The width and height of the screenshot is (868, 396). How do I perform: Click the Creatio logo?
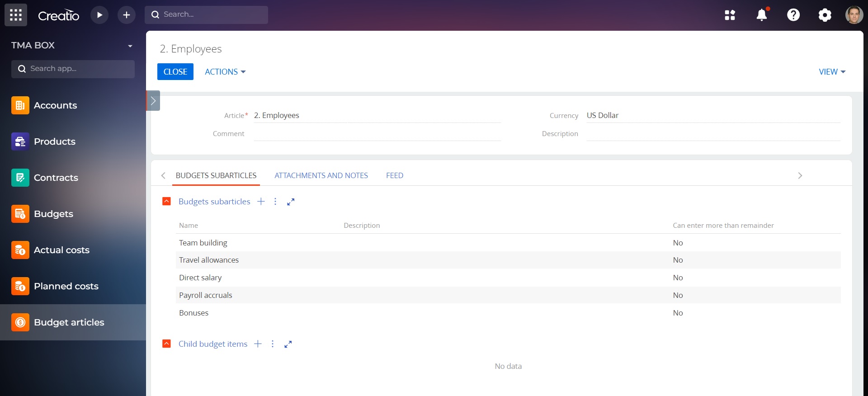point(59,15)
